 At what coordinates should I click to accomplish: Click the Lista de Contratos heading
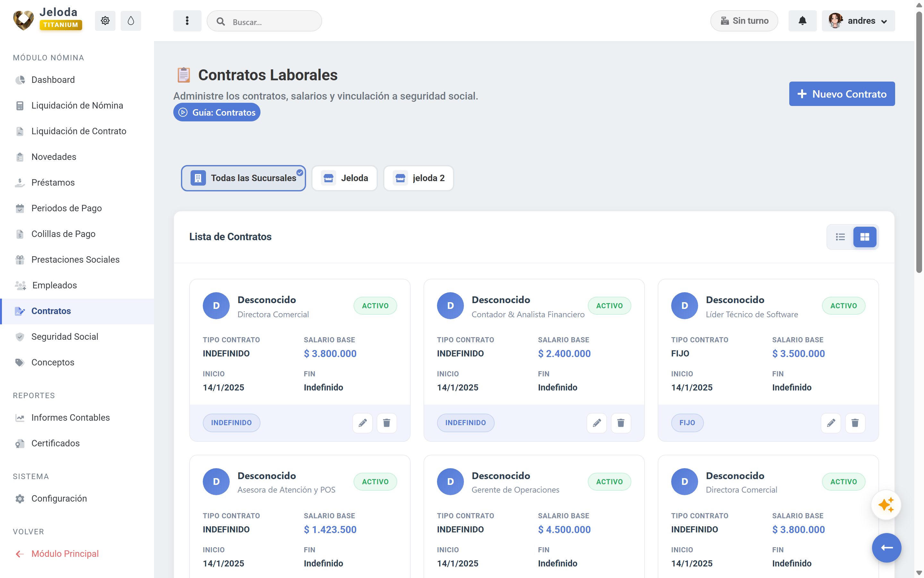click(230, 237)
